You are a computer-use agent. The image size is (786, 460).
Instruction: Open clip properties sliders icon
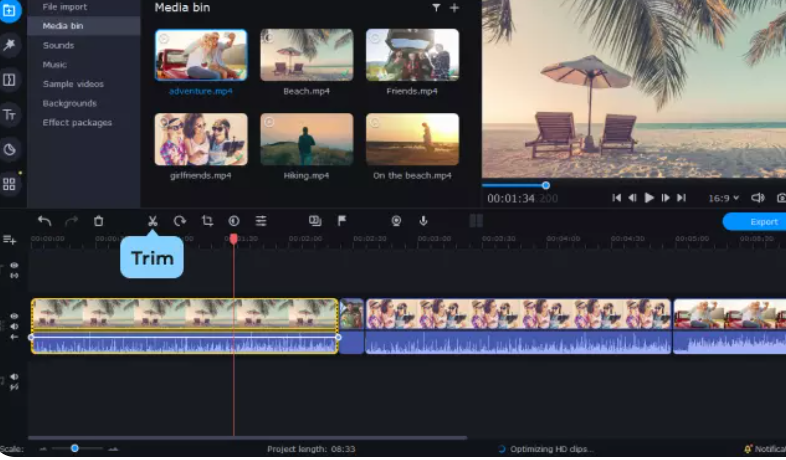(261, 221)
